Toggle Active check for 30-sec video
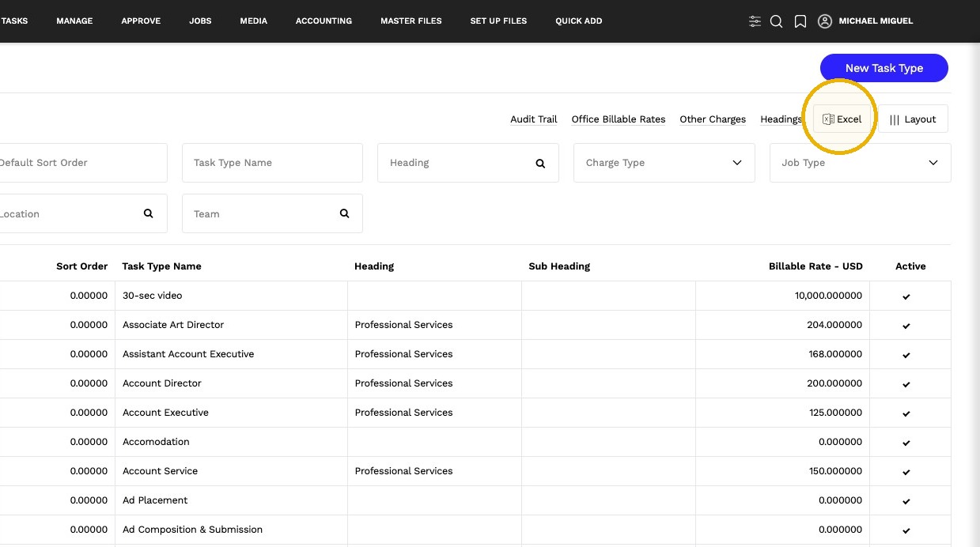This screenshot has height=547, width=980. point(906,296)
